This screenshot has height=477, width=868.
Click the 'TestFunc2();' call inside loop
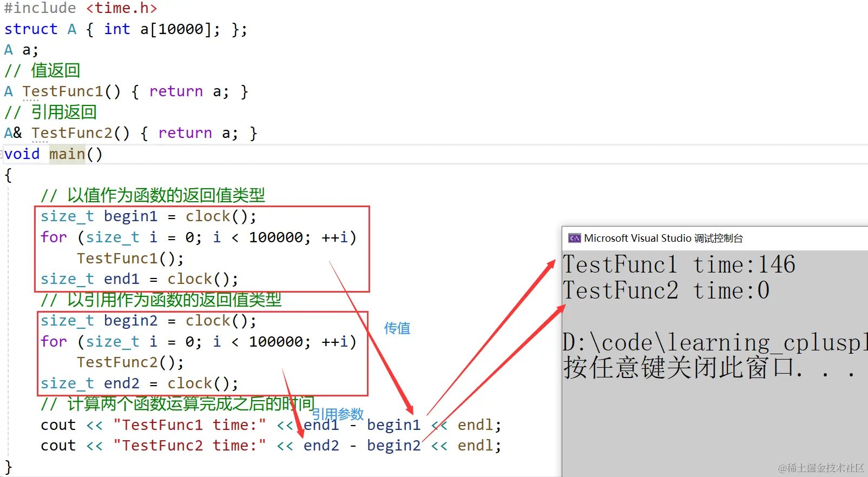point(130,362)
